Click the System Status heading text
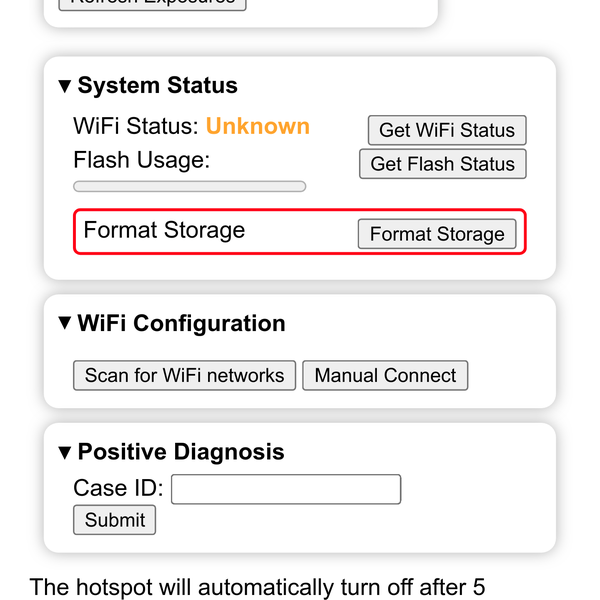 [157, 86]
